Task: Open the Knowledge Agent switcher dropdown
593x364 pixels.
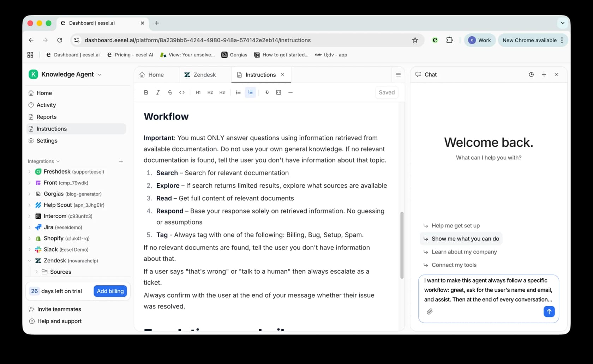Action: (x=65, y=74)
